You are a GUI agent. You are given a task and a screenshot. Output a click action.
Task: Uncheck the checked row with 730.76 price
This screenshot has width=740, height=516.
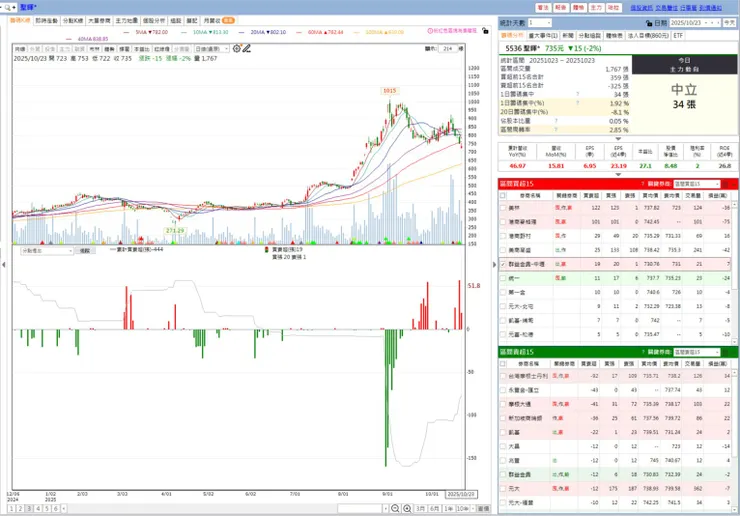click(503, 264)
